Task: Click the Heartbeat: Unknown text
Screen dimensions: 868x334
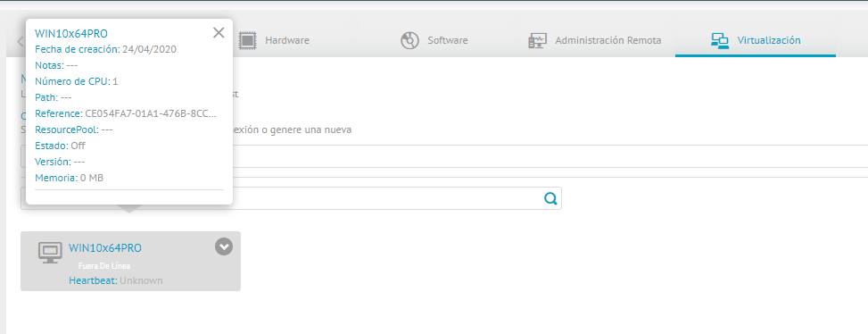Action: (116, 280)
